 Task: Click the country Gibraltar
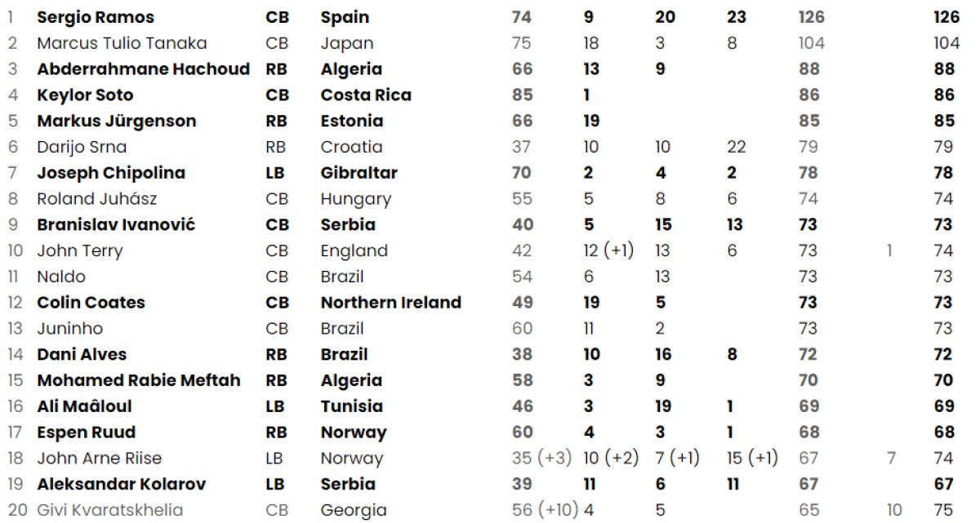pyautogui.click(x=359, y=173)
